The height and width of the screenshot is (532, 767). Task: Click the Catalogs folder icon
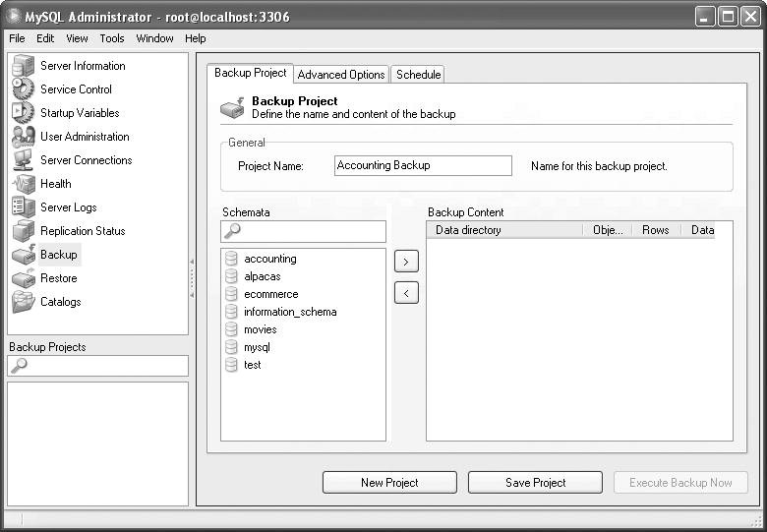pos(23,302)
